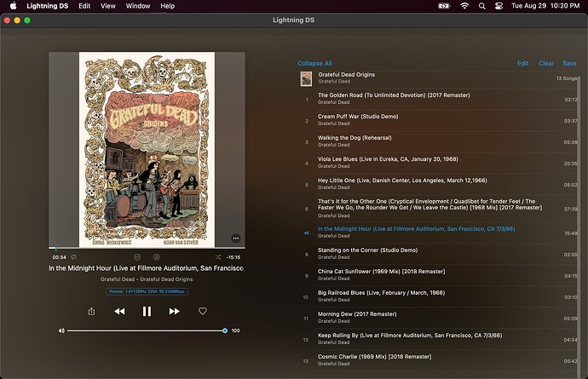The width and height of the screenshot is (588, 379).
Task: Toggle repeat mode next to elapsed time
Action: [73, 257]
